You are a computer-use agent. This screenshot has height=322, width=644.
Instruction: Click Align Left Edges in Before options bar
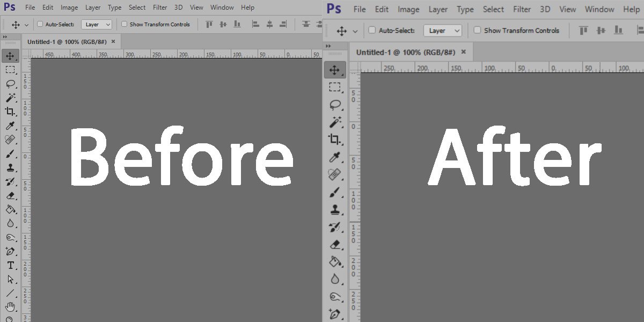256,24
